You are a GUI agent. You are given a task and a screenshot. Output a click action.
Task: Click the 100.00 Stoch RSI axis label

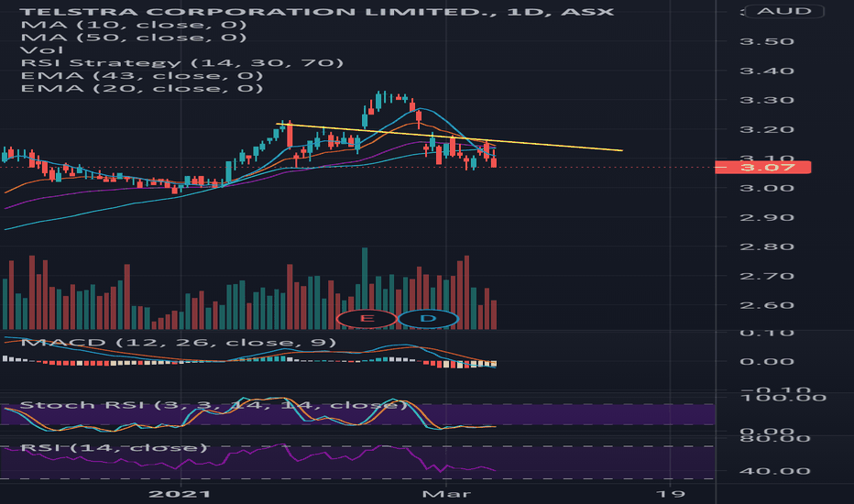pyautogui.click(x=783, y=398)
